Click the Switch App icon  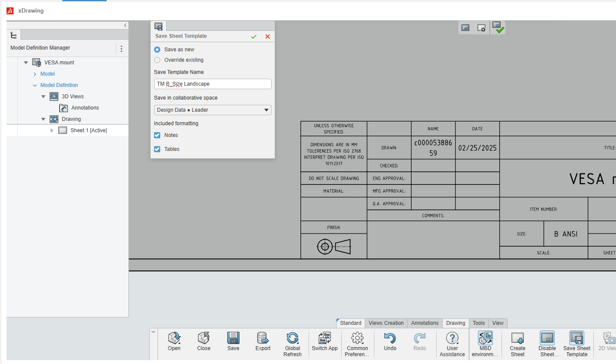pos(325,338)
